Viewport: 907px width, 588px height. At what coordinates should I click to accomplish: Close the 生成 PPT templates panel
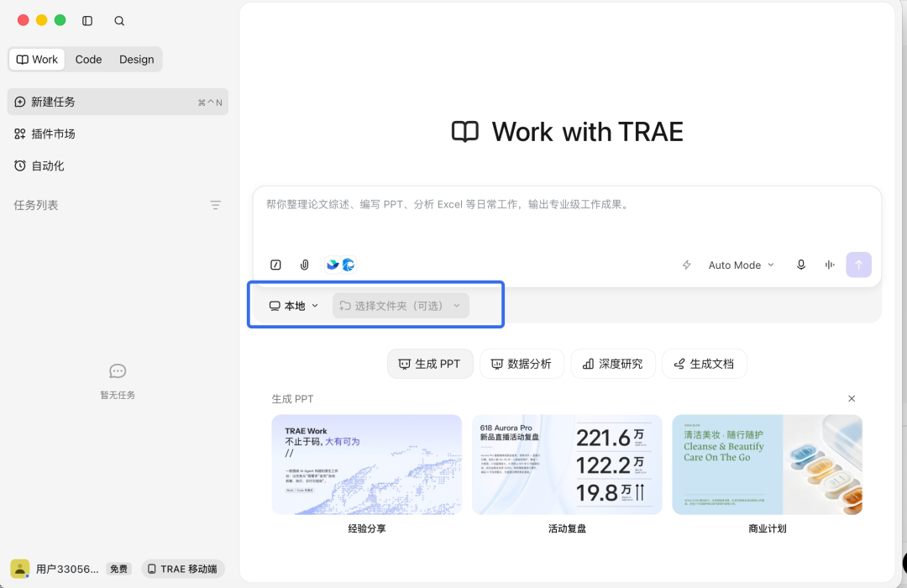coord(852,398)
